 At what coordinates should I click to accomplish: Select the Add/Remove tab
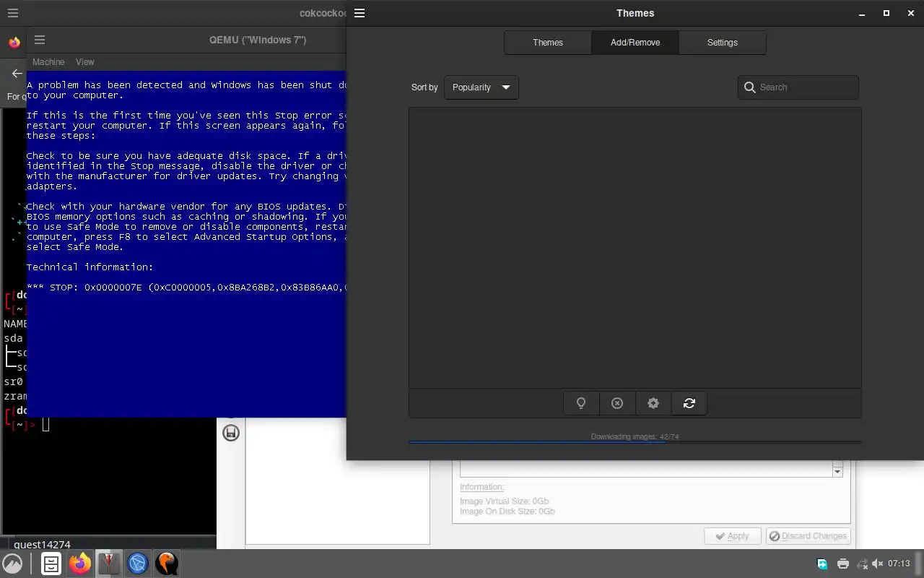(x=635, y=43)
